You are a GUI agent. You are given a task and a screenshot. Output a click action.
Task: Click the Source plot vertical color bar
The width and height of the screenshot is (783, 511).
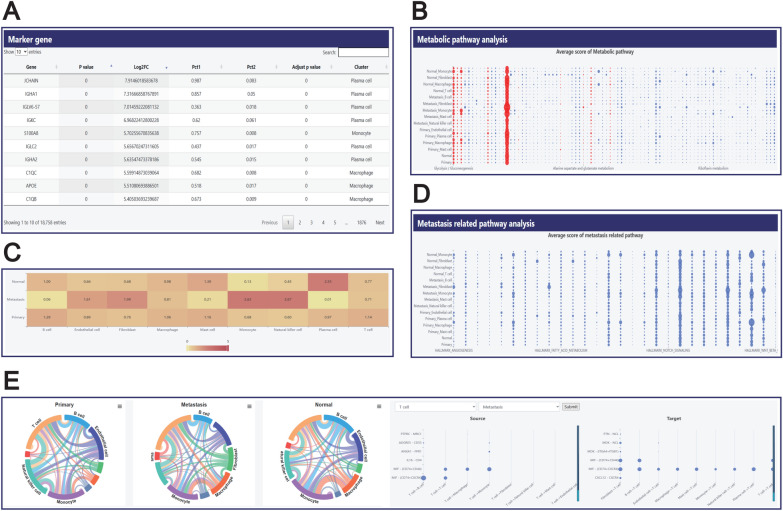[578, 463]
